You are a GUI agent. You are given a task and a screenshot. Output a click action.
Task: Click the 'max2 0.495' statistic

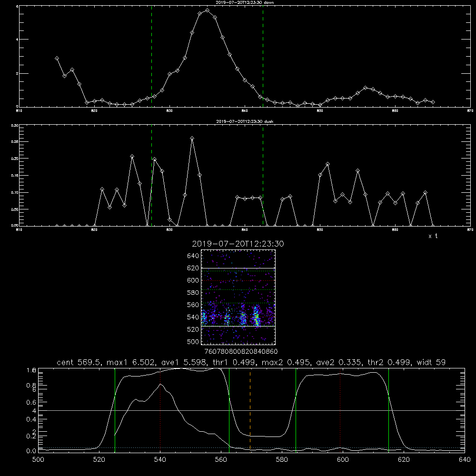[287, 362]
